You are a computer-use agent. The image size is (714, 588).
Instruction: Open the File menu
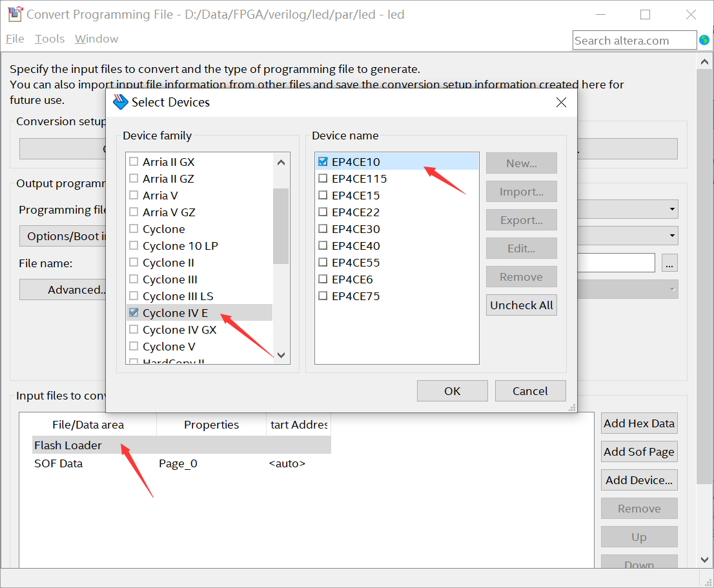(x=15, y=39)
